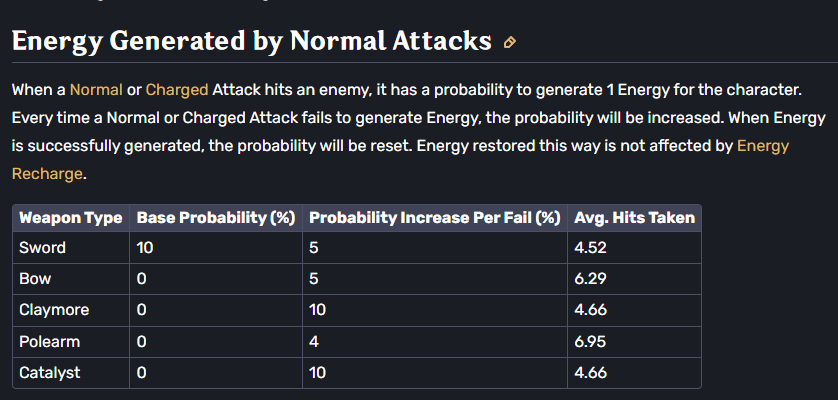838x400 pixels.
Task: Click the Energy Generated by Normal Attacks heading
Action: click(251, 41)
